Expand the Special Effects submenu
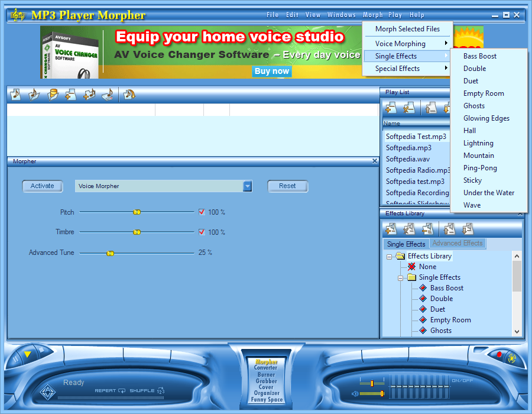 407,69
